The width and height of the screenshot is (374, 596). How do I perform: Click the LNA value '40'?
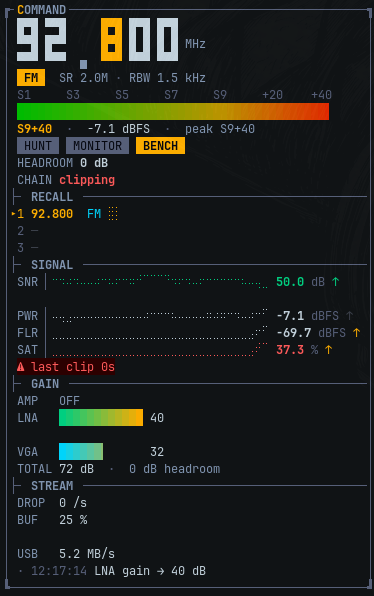pyautogui.click(x=157, y=417)
